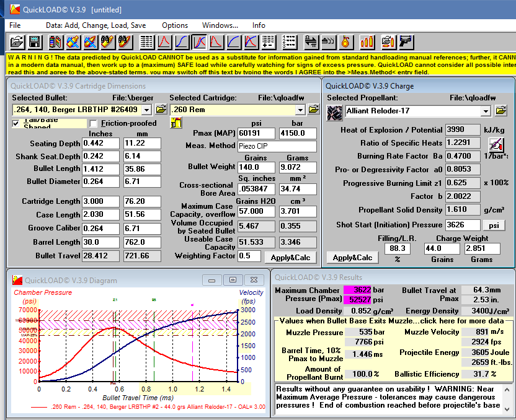Click the Seating Depth inches field 0.442
Viewport: 516px width, 420px height.
click(x=100, y=143)
